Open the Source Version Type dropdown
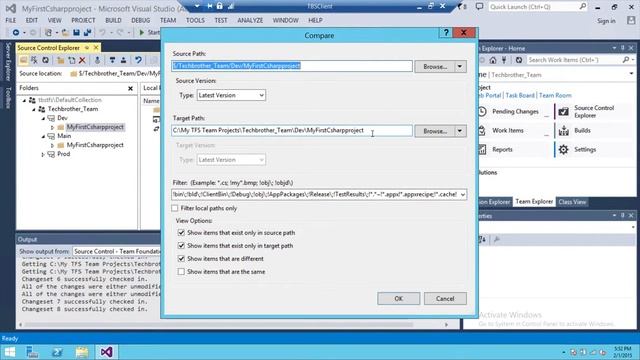640x360 pixels. pos(231,95)
